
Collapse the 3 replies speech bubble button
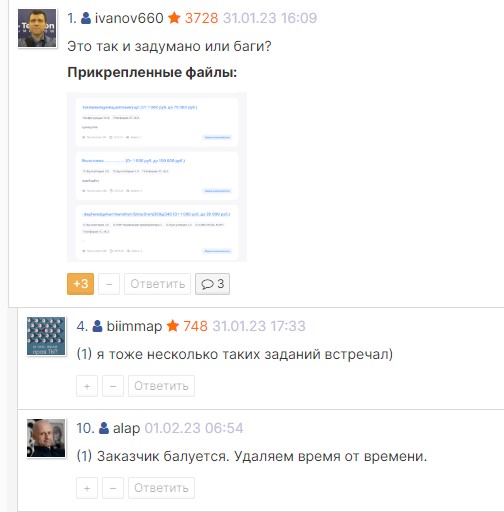(212, 284)
